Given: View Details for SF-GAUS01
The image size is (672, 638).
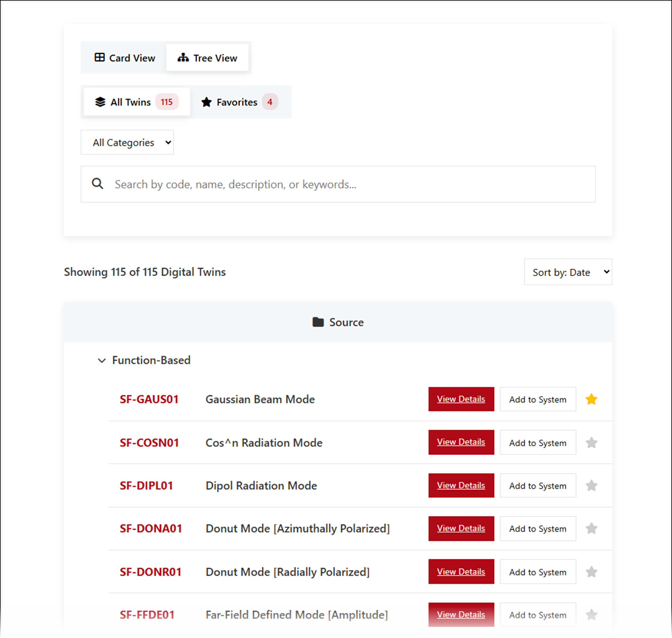Looking at the screenshot, I should pyautogui.click(x=461, y=399).
